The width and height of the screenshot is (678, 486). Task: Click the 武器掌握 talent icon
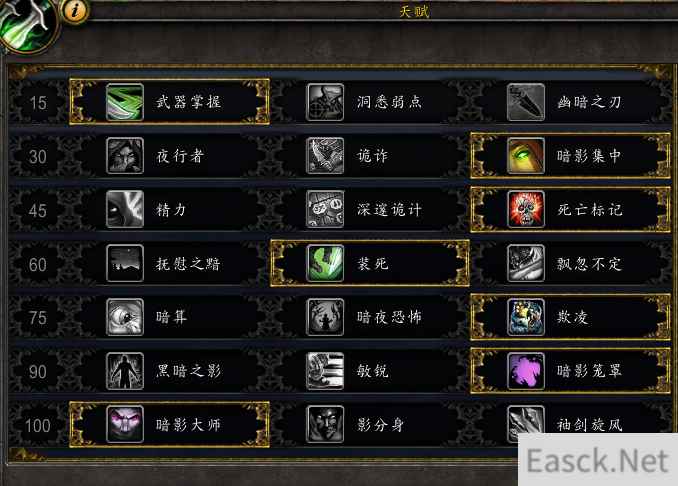click(125, 102)
